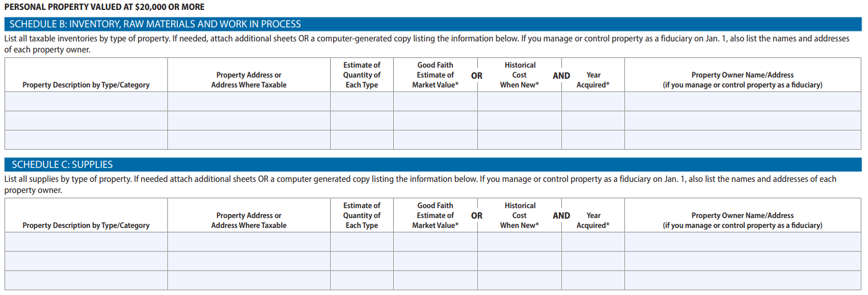Click Schedule B first row Market Value field
Image resolution: width=868 pixels, height=295 pixels.
point(435,101)
